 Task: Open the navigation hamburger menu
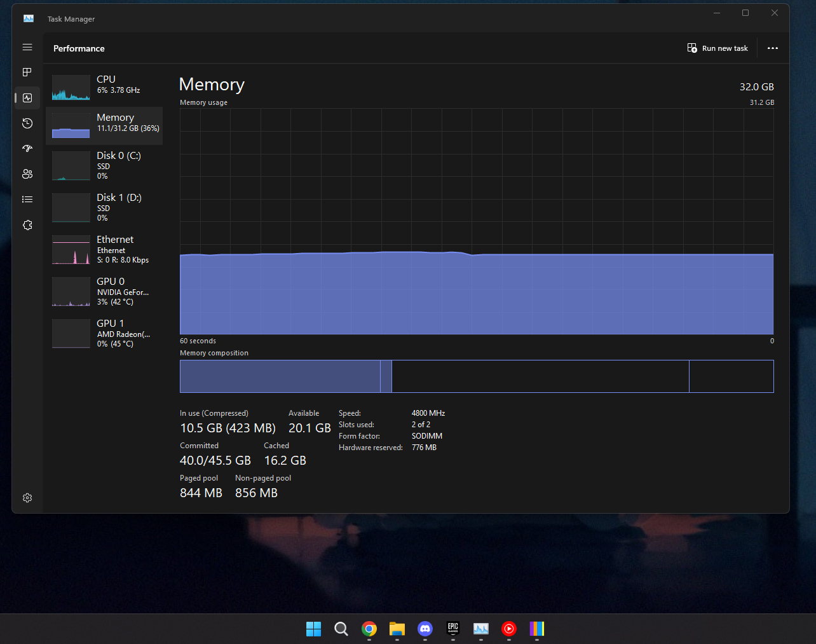tap(27, 47)
